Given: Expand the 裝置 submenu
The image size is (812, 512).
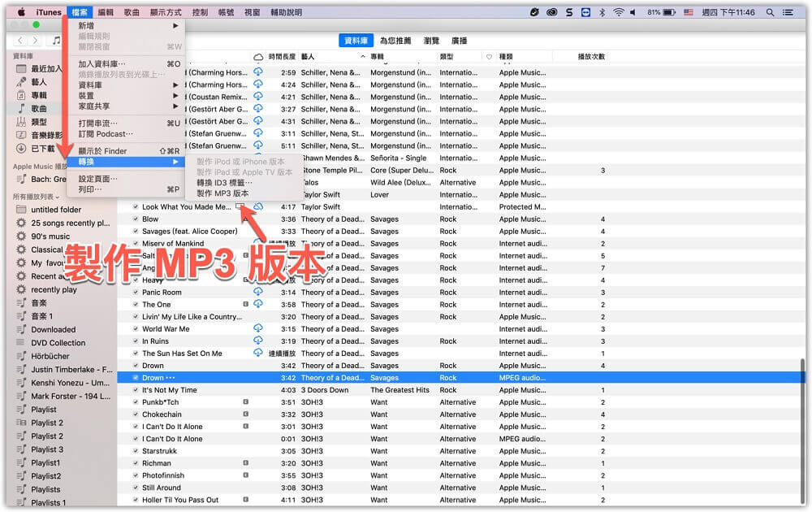Looking at the screenshot, I should (x=126, y=95).
